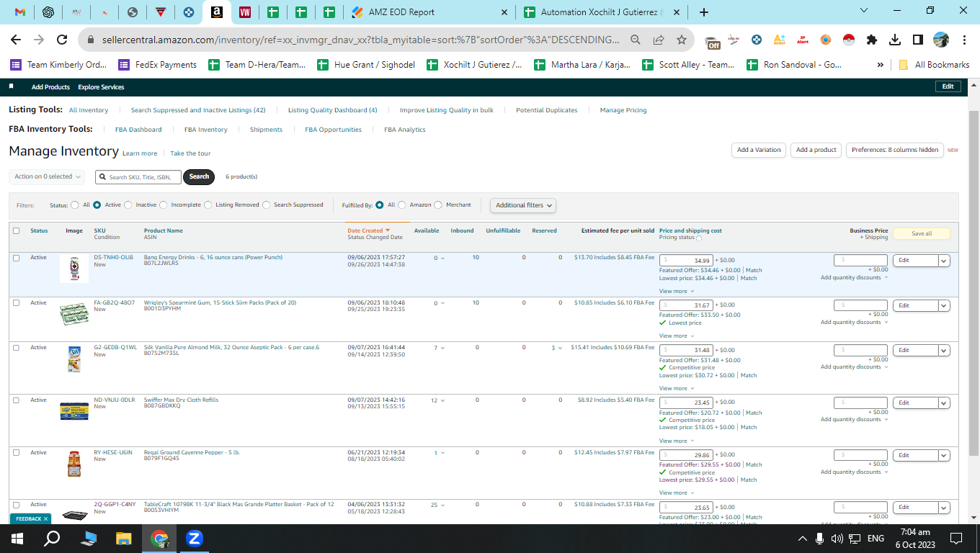The height and width of the screenshot is (553, 980).
Task: Expand reserved quantity chevron for Silk Almond Milk
Action: [x=560, y=348]
